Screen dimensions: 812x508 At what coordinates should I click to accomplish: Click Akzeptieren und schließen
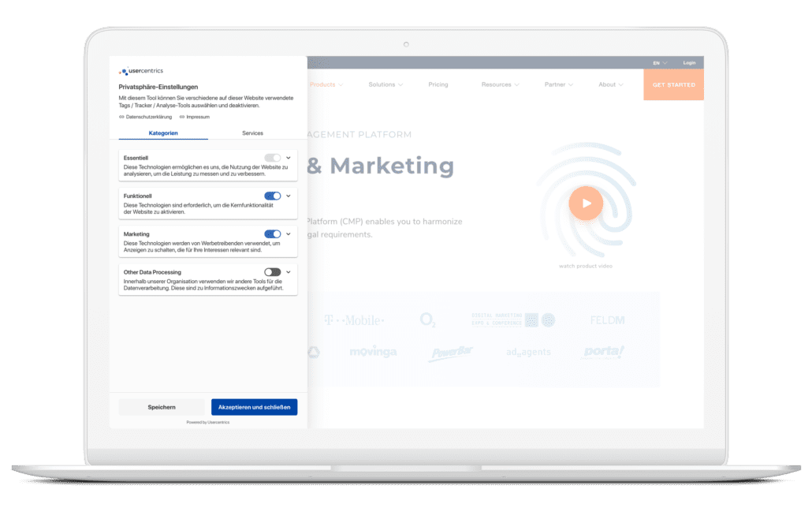click(255, 407)
